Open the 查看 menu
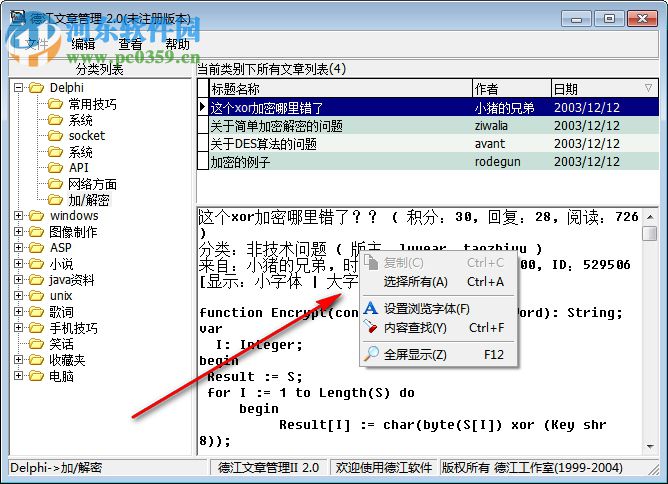668x484 pixels. (x=130, y=44)
